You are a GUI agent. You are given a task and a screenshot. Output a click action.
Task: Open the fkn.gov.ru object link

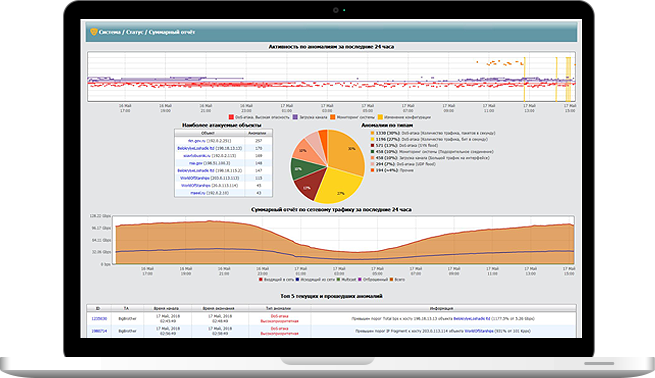pos(196,141)
